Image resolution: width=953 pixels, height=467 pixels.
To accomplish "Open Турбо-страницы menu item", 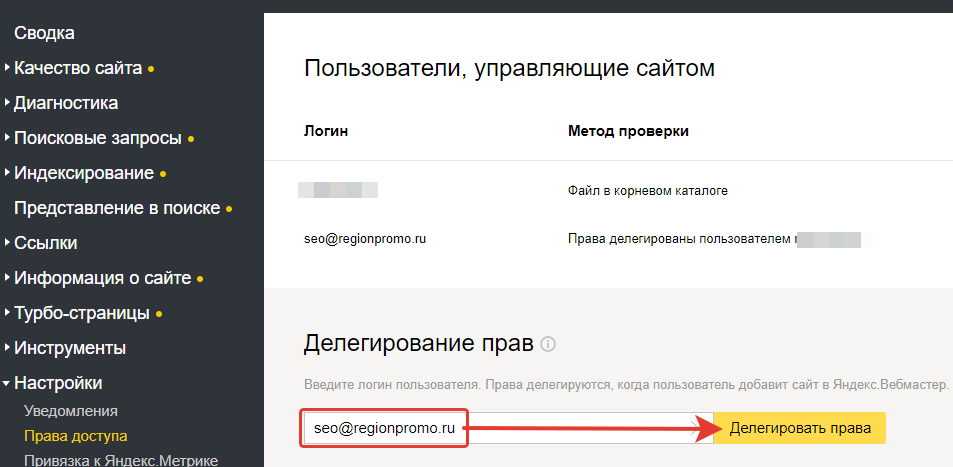I will click(81, 314).
